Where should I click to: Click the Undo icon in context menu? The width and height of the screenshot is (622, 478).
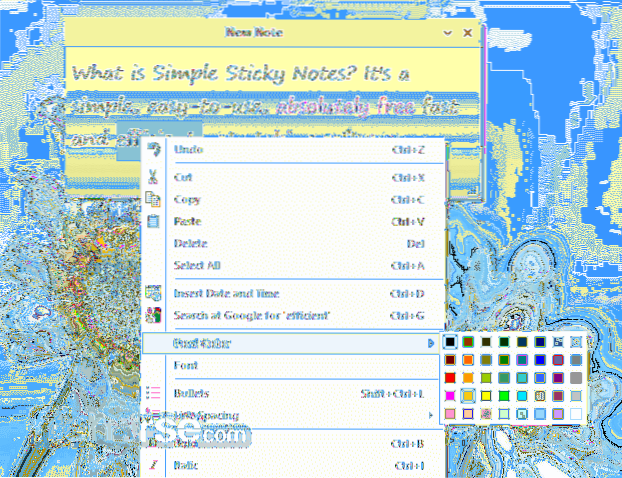click(x=153, y=150)
